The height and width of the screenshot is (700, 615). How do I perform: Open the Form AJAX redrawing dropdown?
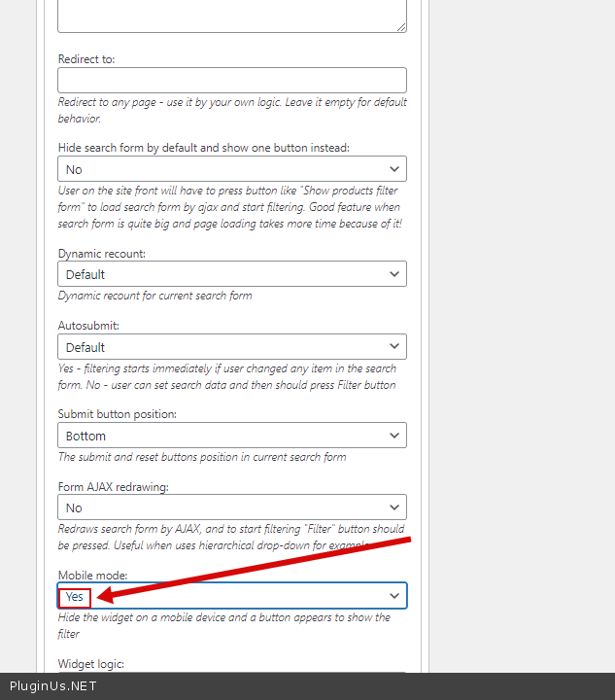click(231, 507)
